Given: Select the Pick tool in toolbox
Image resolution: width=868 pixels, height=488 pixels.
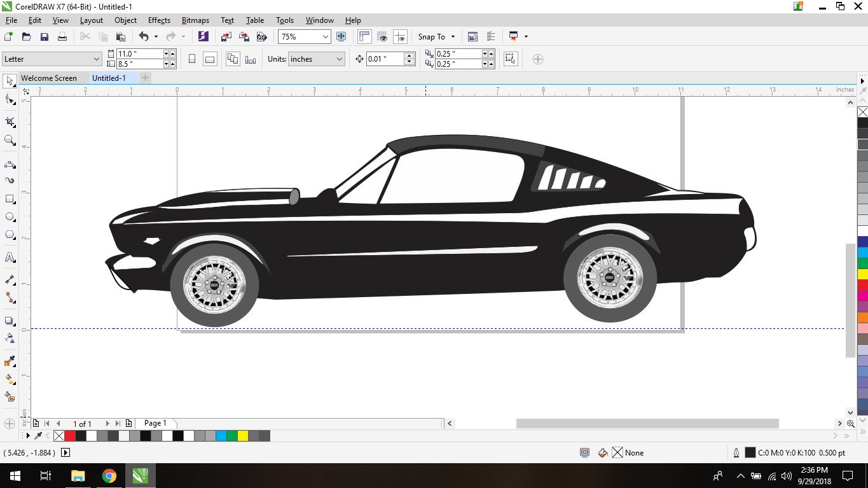Looking at the screenshot, I should coord(10,81).
